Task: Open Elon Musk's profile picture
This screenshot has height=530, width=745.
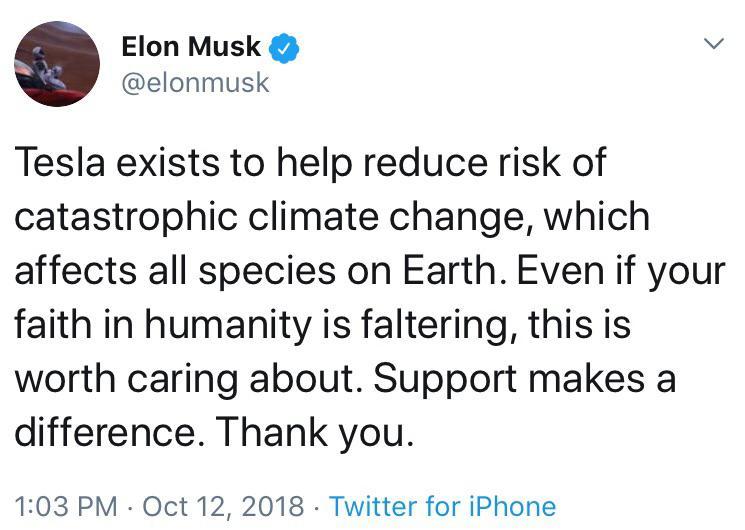Action: tap(57, 64)
